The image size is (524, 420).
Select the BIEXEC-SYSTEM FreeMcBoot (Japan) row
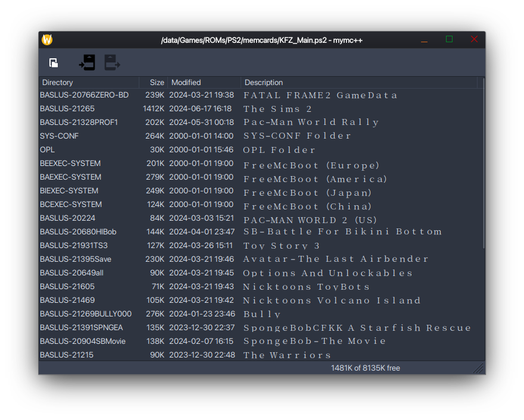[69, 191]
